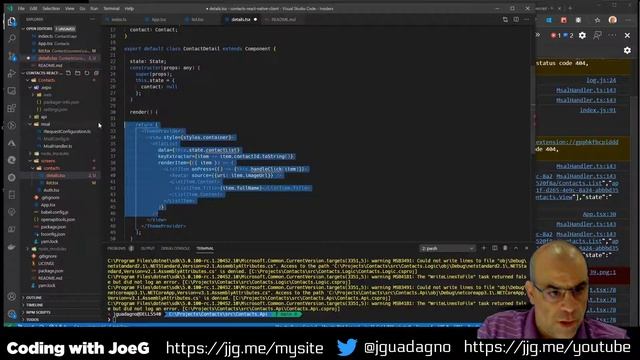Viewport: 640px width, 360px height.
Task: Open the Selection menu
Action: pyautogui.click(x=51, y=9)
